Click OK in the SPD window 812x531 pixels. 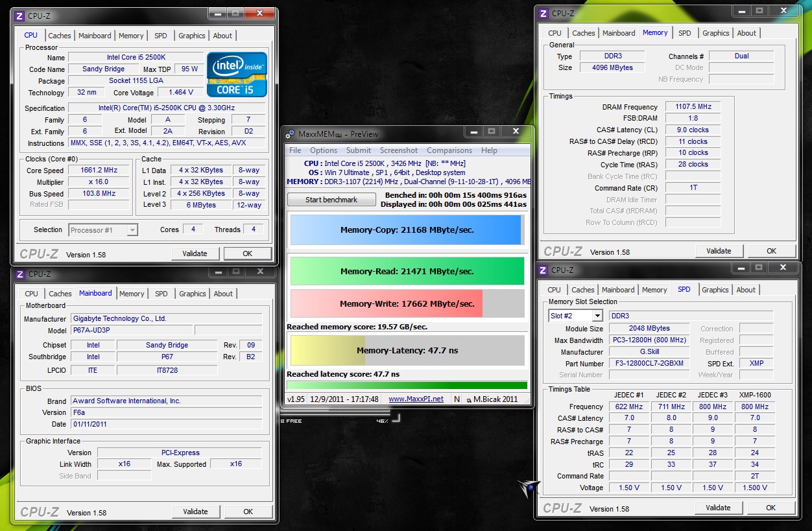coord(770,508)
